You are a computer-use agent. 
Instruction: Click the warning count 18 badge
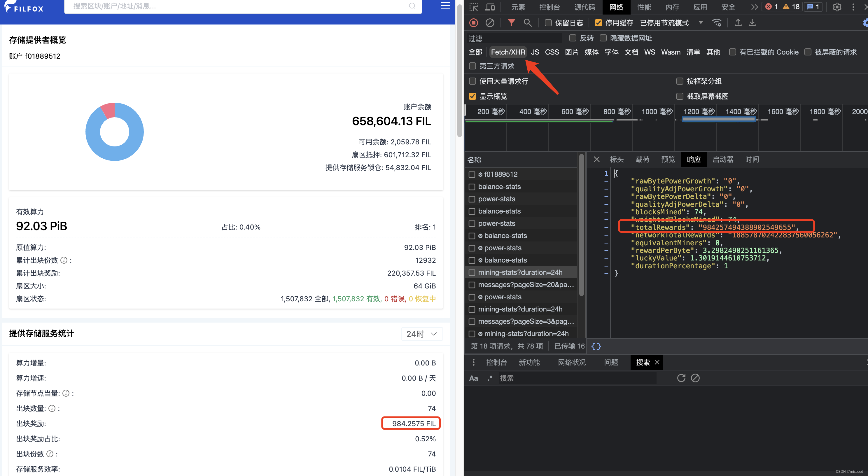(791, 7)
